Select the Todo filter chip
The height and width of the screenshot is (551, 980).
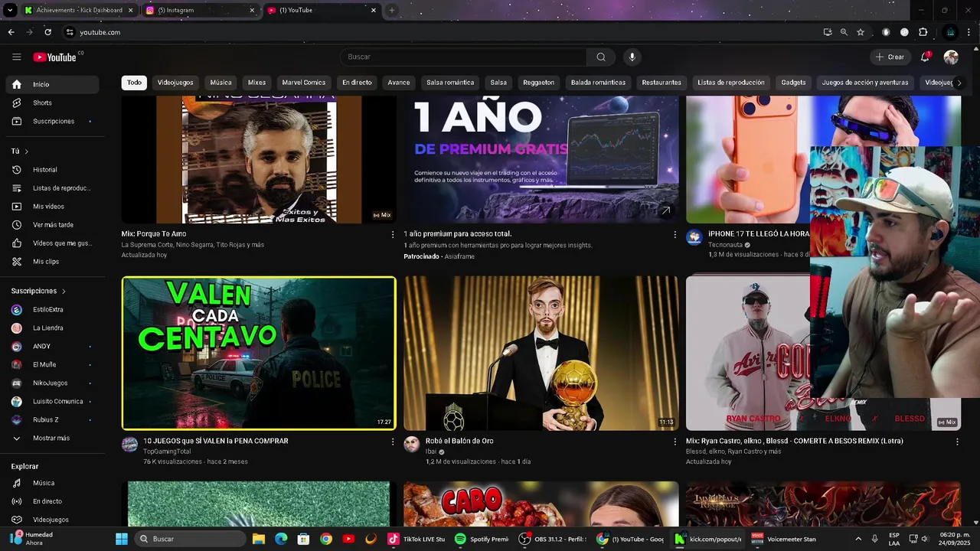(135, 83)
